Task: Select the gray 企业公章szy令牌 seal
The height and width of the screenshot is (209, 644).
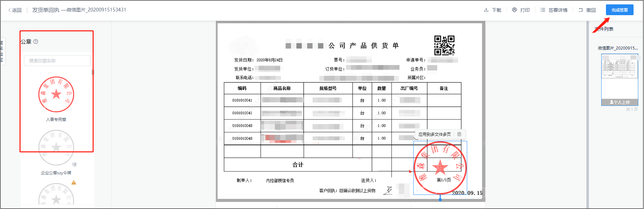Action: (x=56, y=148)
